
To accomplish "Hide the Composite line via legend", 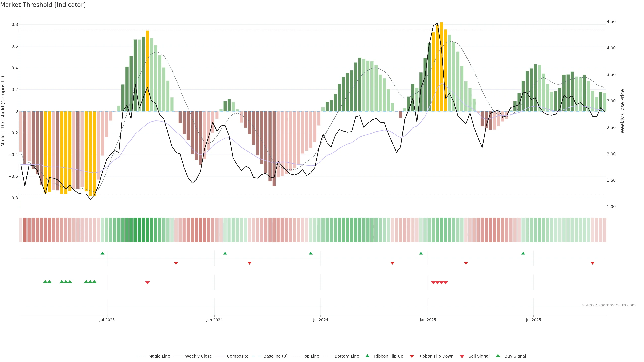I will [237, 356].
